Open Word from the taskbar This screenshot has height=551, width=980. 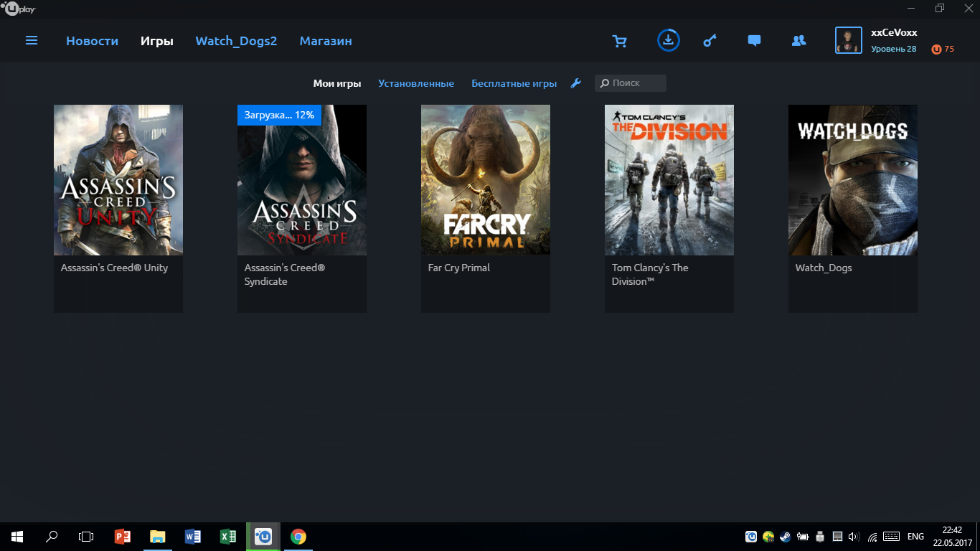[x=192, y=537]
